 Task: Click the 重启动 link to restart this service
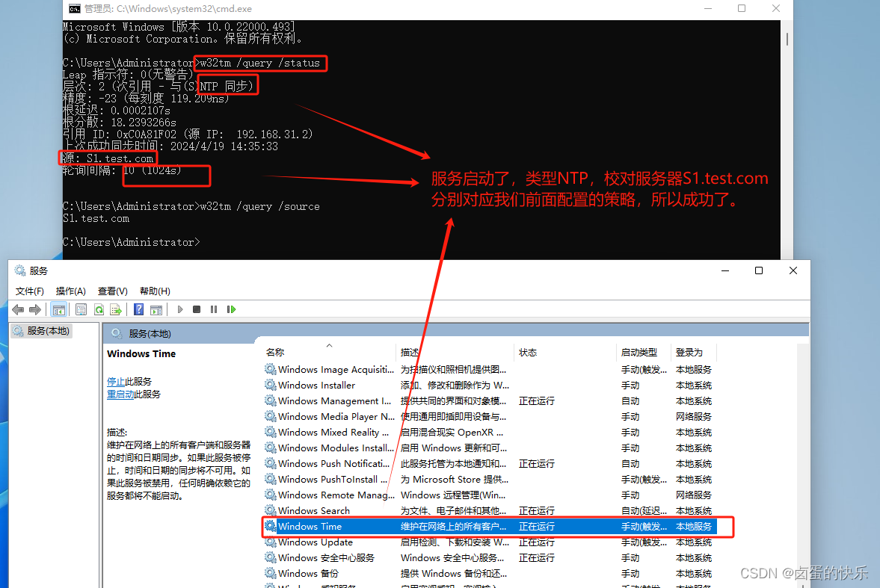[x=120, y=394]
